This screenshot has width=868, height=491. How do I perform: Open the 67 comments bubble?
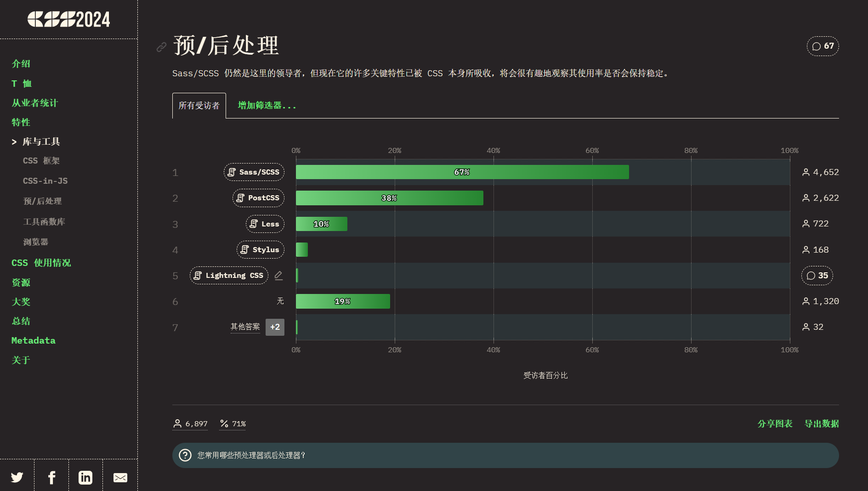(x=823, y=46)
